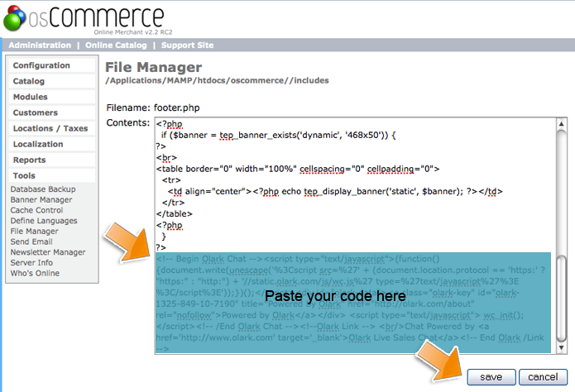Viewport: 575px width, 392px height.
Task: Go to Banner Manager
Action: [41, 200]
